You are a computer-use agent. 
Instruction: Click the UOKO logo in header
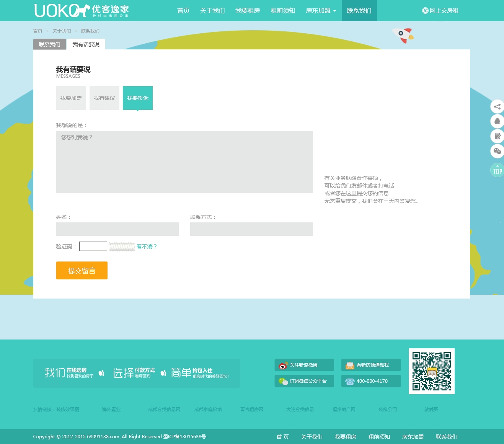(82, 11)
